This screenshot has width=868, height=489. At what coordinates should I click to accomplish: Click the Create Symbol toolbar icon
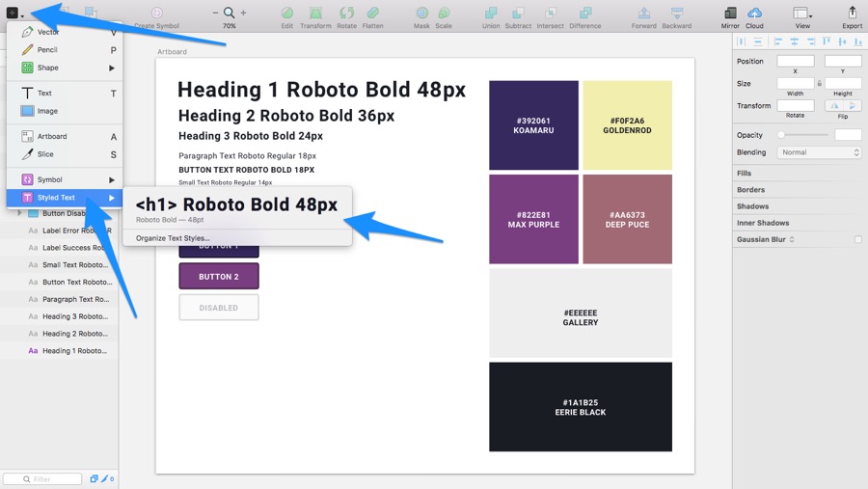click(x=156, y=13)
